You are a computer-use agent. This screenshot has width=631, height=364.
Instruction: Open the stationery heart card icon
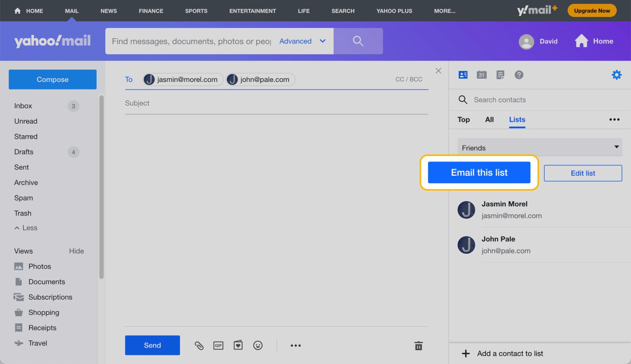point(238,345)
